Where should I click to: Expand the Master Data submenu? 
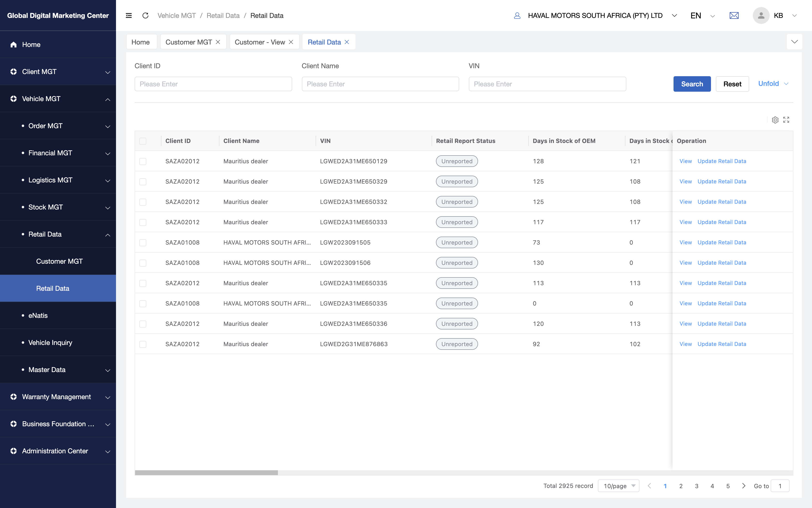(108, 370)
